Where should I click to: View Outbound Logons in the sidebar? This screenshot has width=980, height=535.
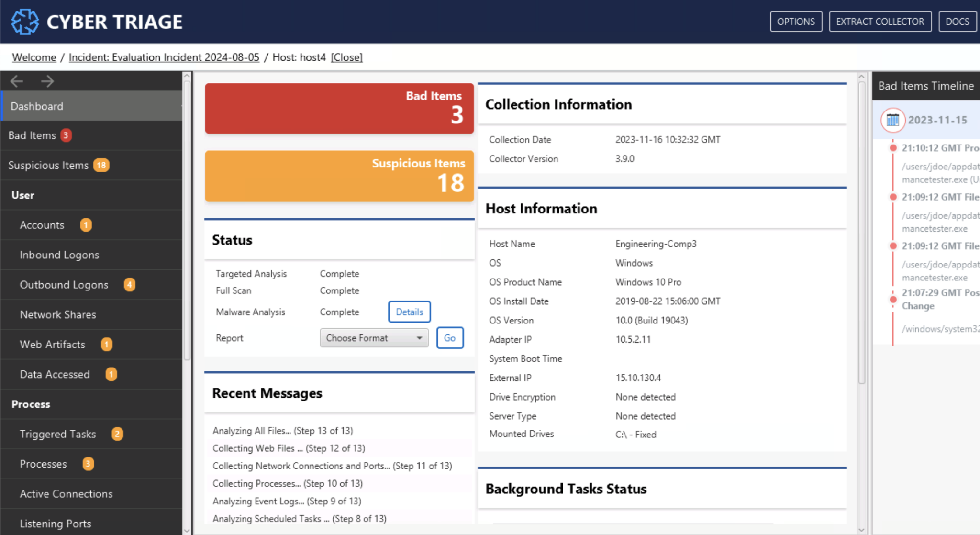[64, 285]
